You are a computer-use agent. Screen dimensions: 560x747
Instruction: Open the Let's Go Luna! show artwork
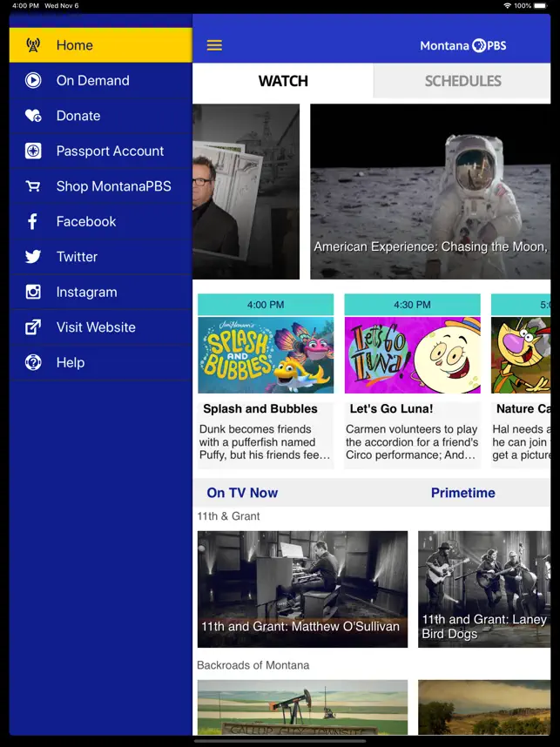412,355
